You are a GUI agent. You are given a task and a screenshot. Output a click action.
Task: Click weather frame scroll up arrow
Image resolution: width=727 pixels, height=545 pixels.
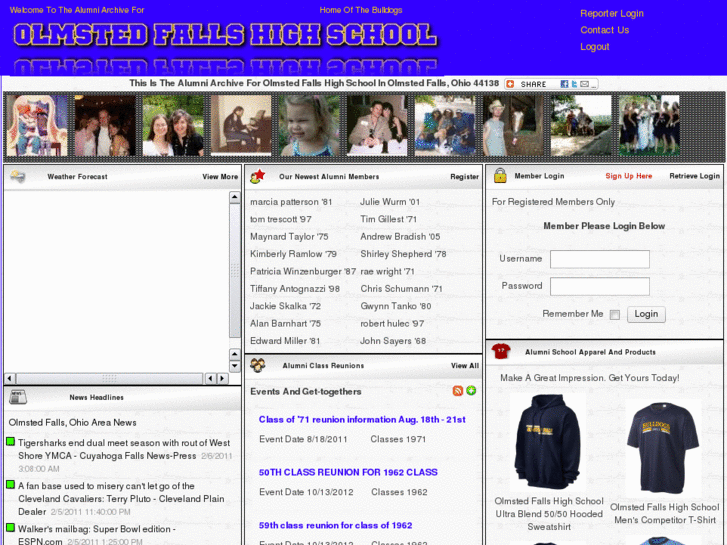(235, 198)
